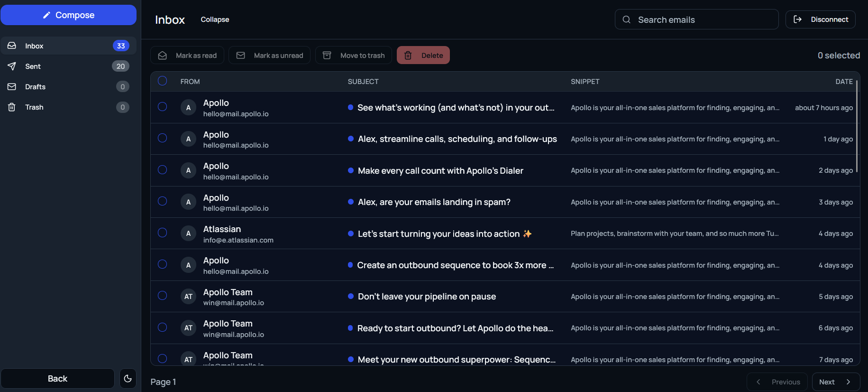Select the Atlassian email checkbox

point(162,233)
